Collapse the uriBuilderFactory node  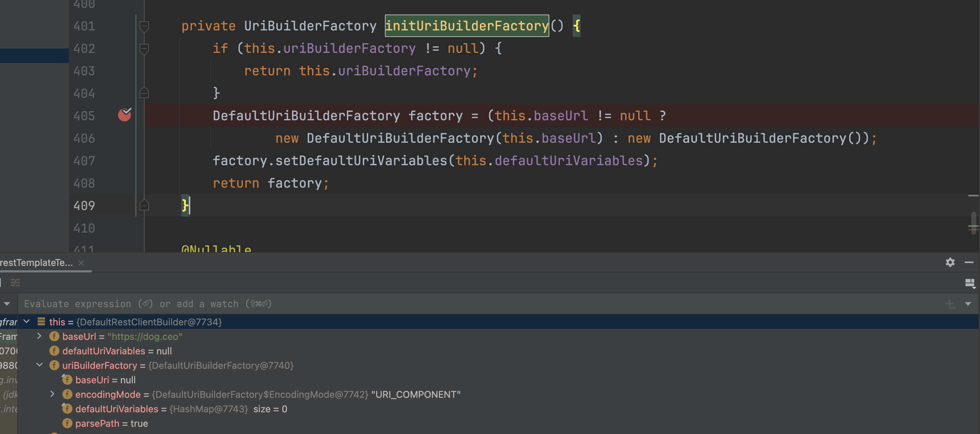click(x=39, y=365)
